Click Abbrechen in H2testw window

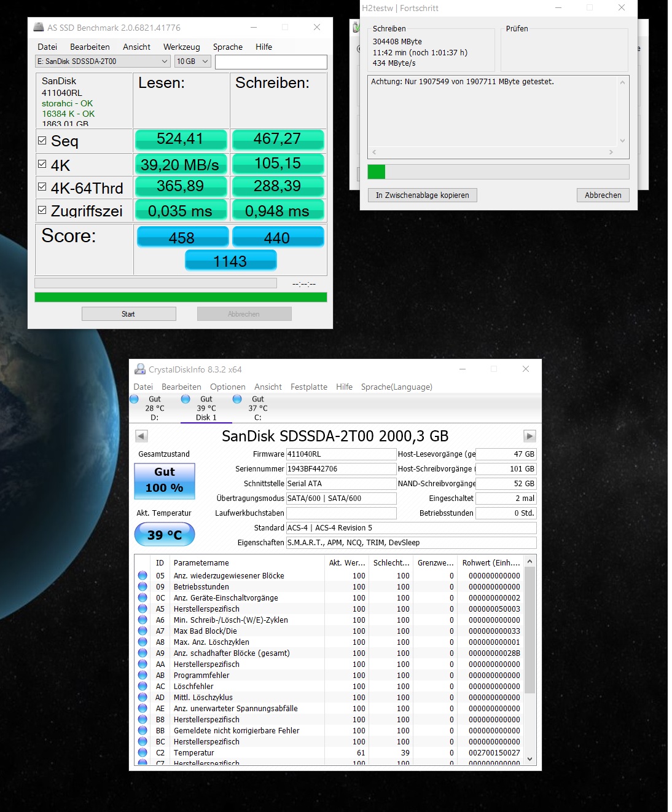click(x=603, y=195)
